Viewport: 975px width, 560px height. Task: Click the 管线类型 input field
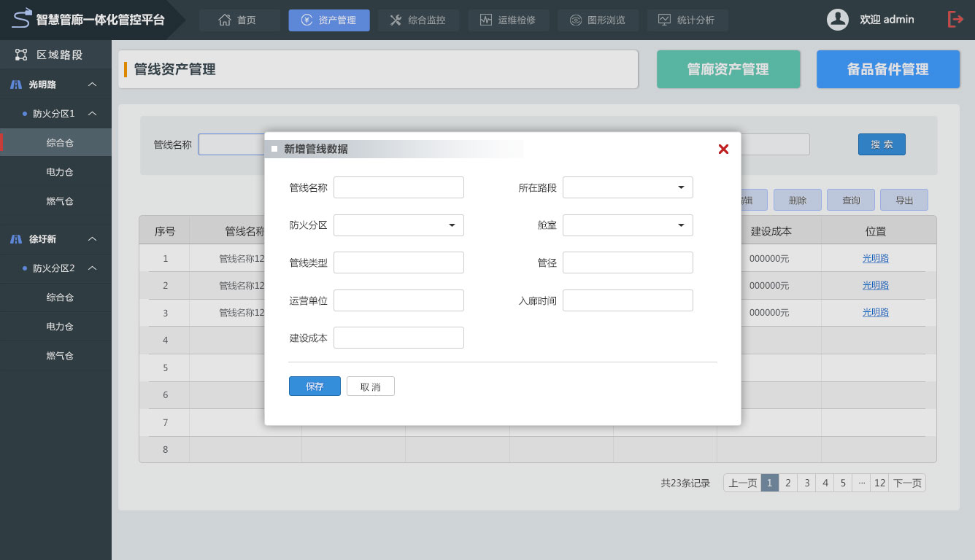(398, 262)
